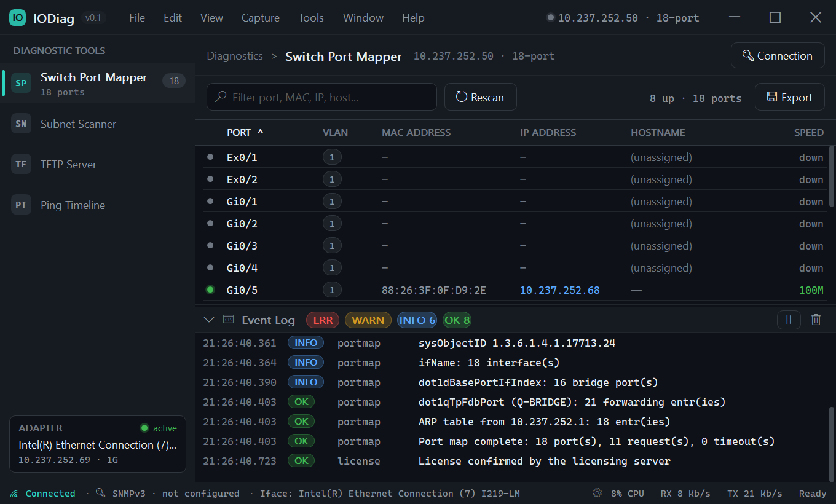Open TFTP Server via its TF icon
Image resolution: width=836 pixels, height=504 pixels.
click(21, 164)
